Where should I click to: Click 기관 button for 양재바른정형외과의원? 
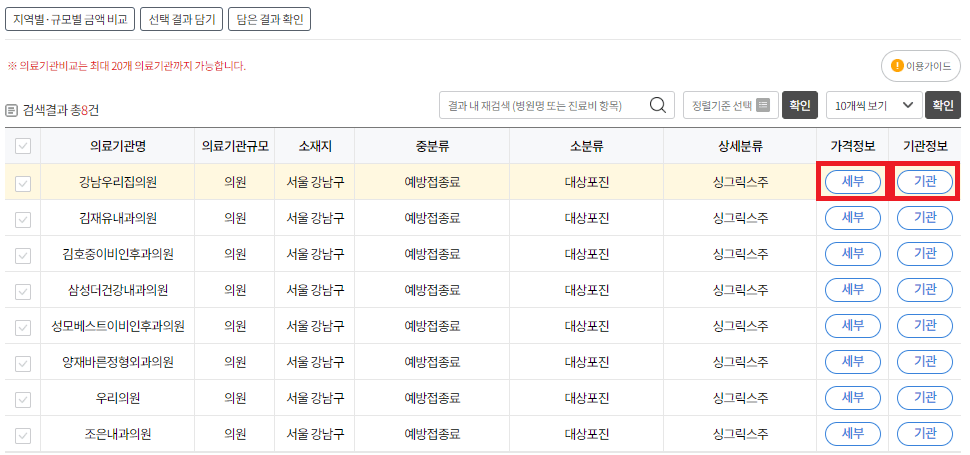pos(925,363)
